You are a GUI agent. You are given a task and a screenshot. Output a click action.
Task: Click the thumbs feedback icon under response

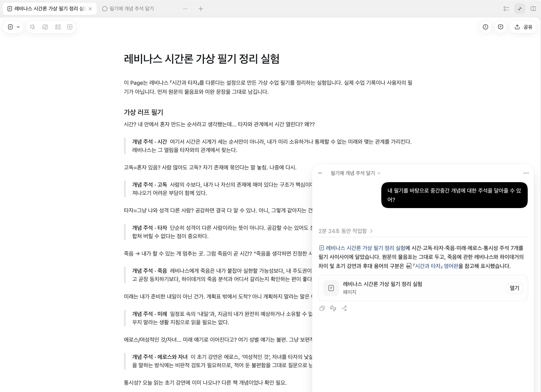(x=333, y=308)
